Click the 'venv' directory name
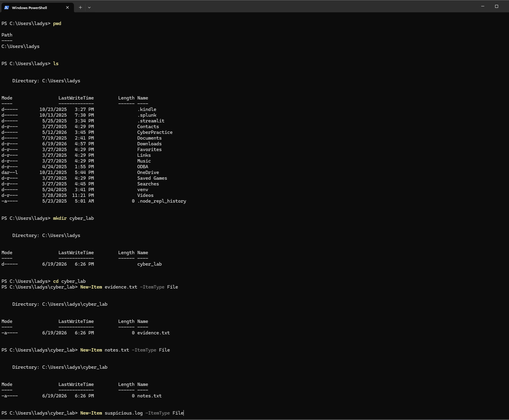Viewport: 509px width, 420px height. click(143, 190)
